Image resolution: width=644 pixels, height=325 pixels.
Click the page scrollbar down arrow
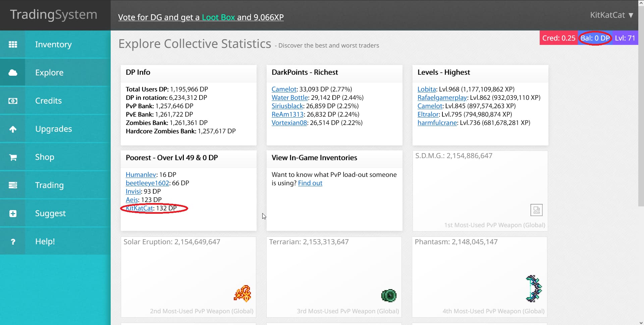point(641,322)
